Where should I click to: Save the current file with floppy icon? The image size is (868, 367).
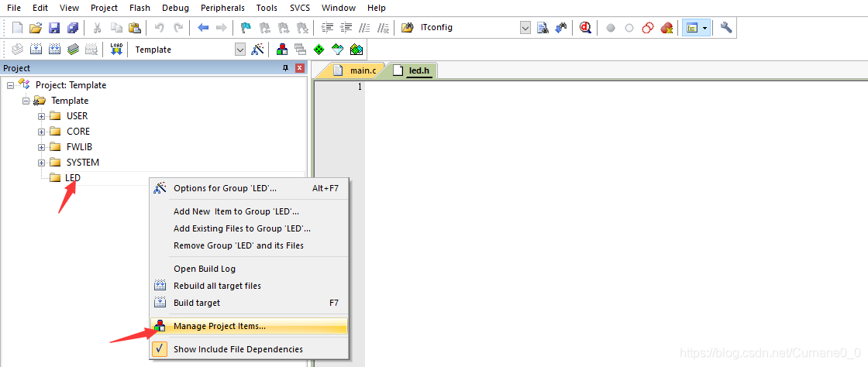click(x=54, y=28)
